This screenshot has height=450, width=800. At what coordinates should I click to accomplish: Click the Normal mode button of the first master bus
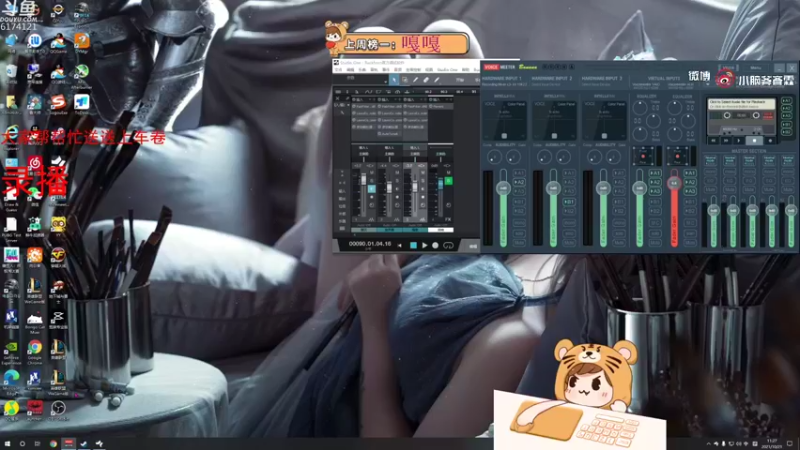pos(710,161)
